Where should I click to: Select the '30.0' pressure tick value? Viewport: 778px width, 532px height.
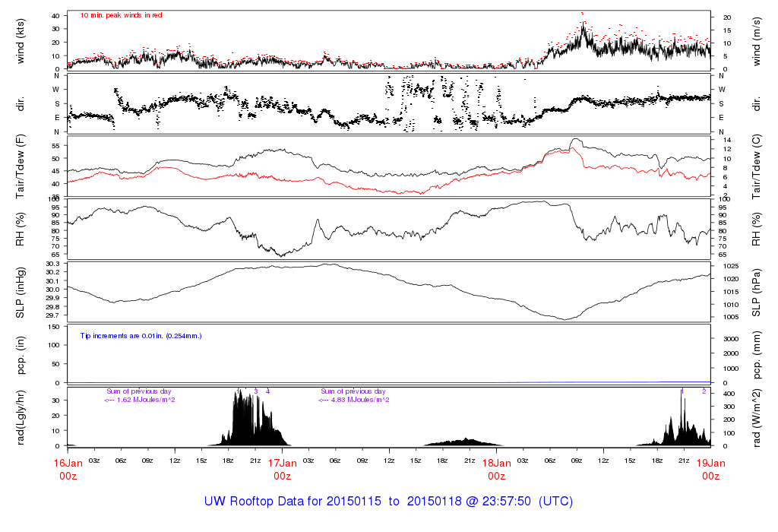[52, 290]
